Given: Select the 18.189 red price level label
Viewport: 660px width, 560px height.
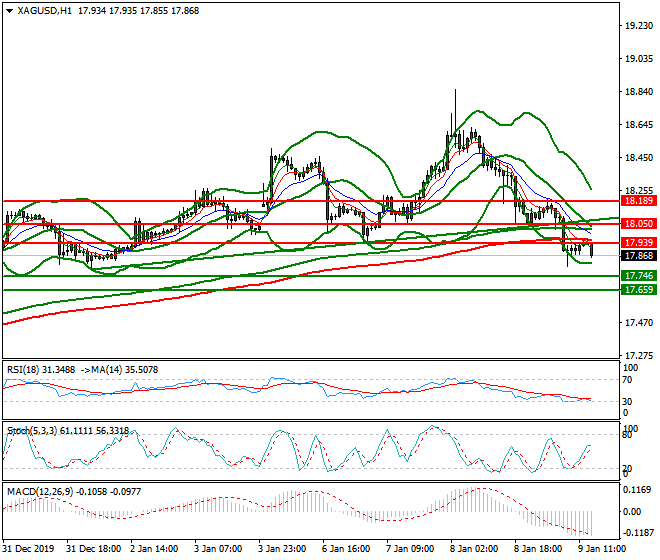Looking at the screenshot, I should point(639,201).
